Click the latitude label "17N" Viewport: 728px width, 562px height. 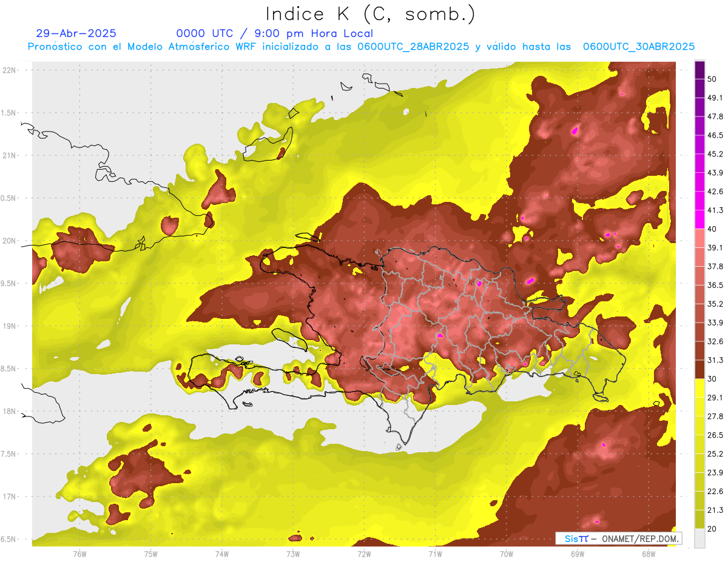click(x=10, y=497)
